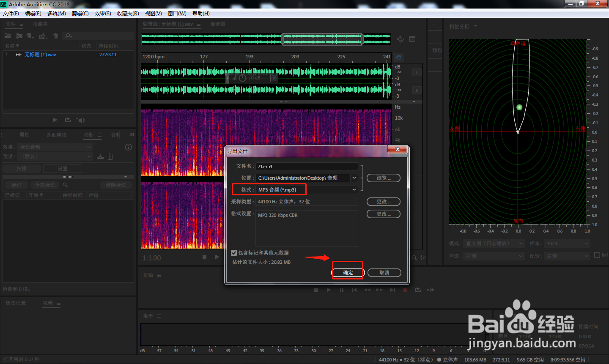Click the record button in transport
Screen dimensions: 609x364
[x=405, y=290]
